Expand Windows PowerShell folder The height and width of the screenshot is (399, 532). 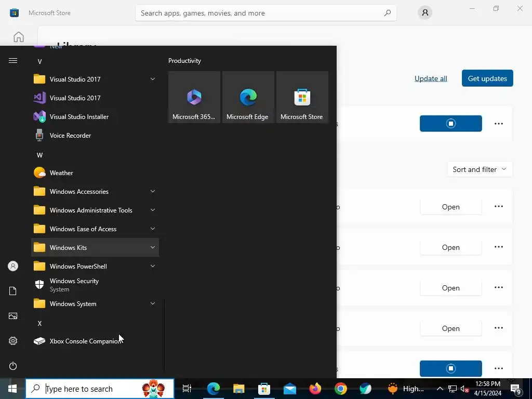(95, 266)
